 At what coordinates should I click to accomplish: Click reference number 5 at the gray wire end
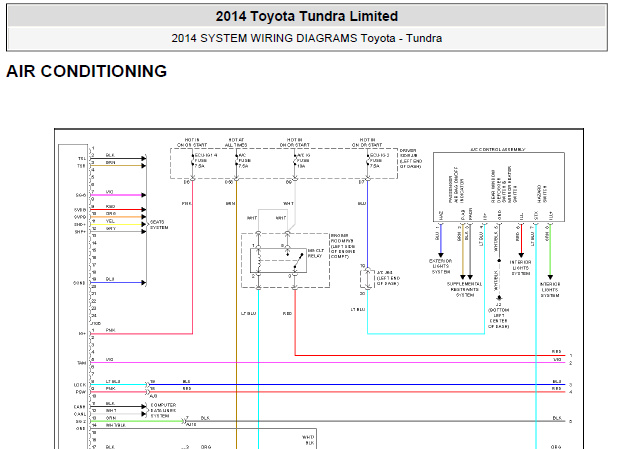coord(571,422)
